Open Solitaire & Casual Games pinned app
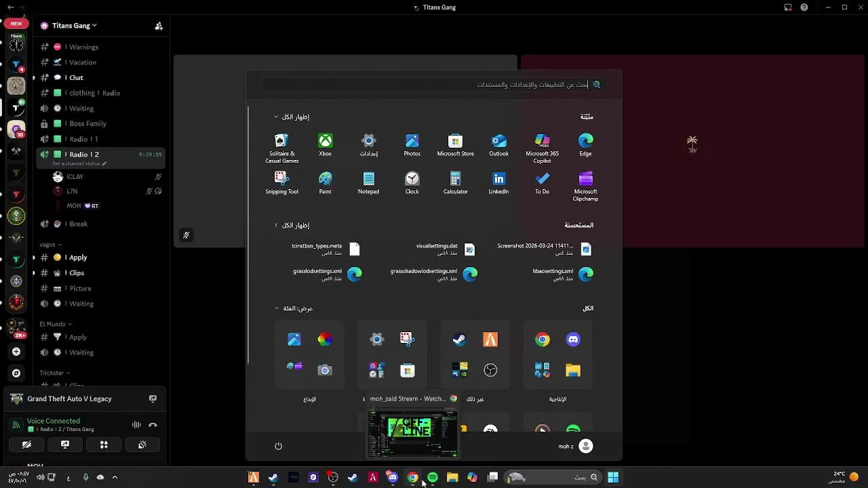 [281, 148]
